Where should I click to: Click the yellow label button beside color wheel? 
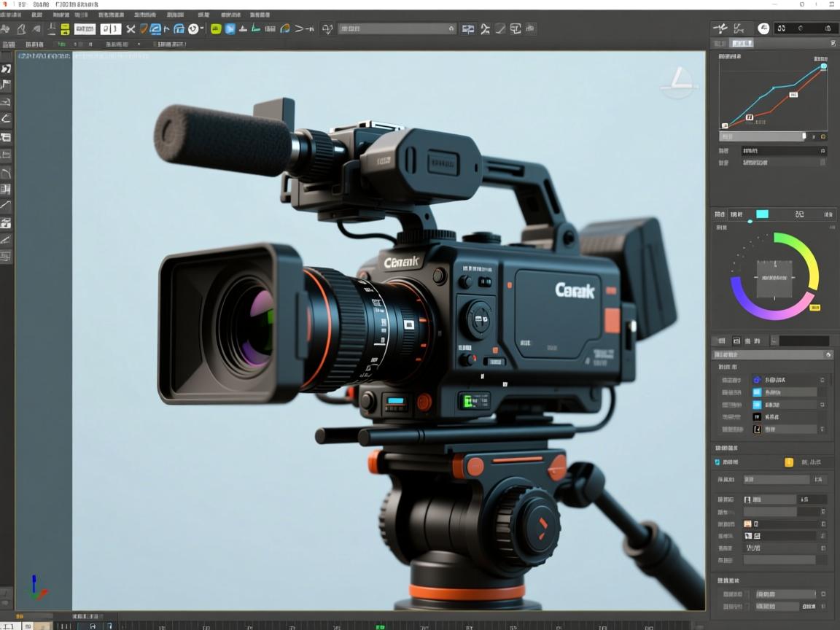815,308
